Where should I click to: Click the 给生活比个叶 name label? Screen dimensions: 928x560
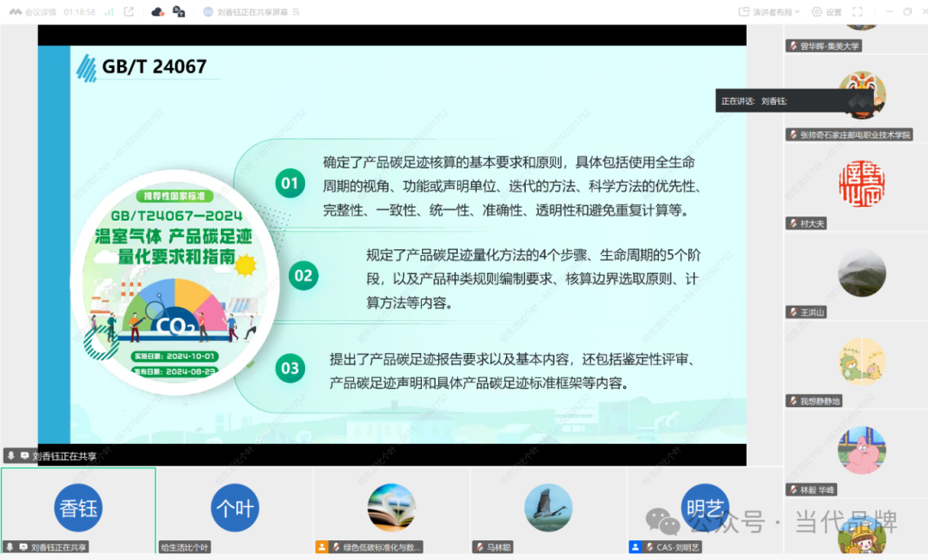(185, 548)
